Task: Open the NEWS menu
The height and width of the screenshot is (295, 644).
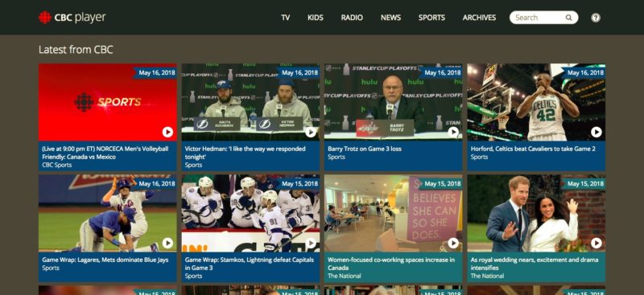Action: click(x=390, y=18)
